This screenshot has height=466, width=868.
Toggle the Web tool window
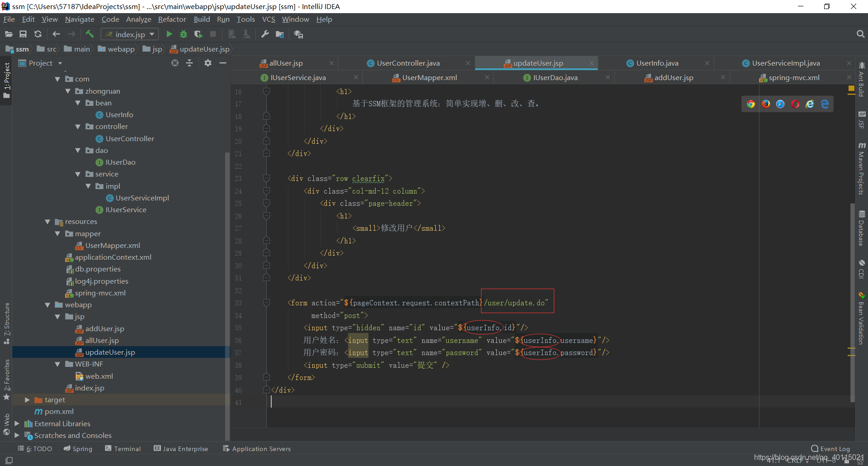click(x=6, y=424)
